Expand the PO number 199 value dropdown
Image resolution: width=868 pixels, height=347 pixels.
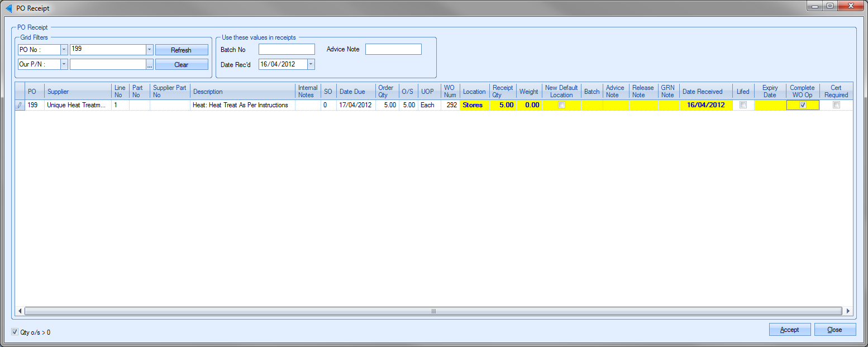[x=149, y=50]
